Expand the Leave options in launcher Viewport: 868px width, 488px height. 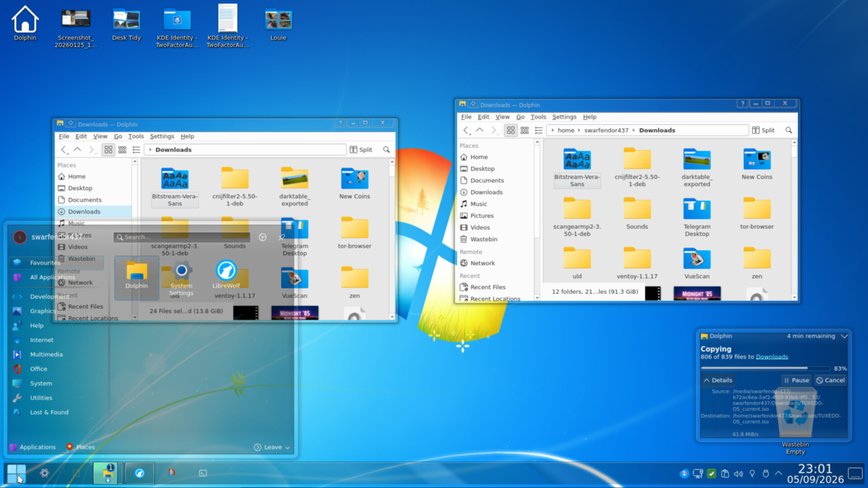272,447
